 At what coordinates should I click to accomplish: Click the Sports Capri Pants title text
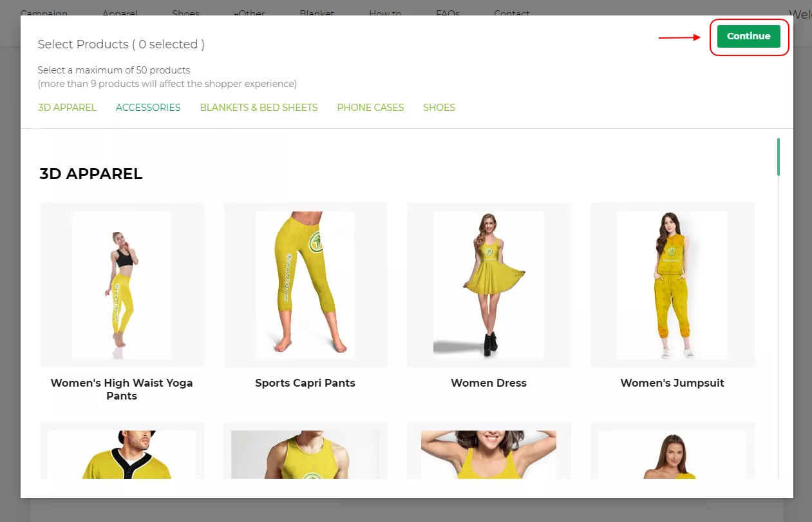coord(305,383)
